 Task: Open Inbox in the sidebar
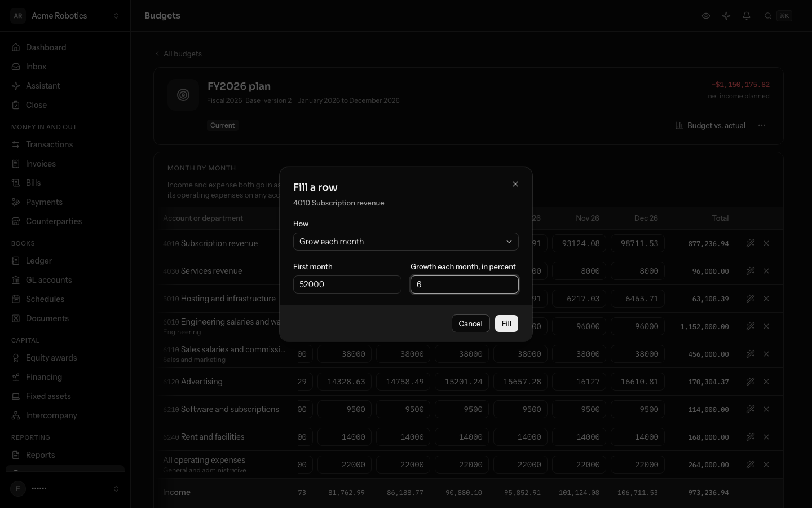[x=65, y=67]
